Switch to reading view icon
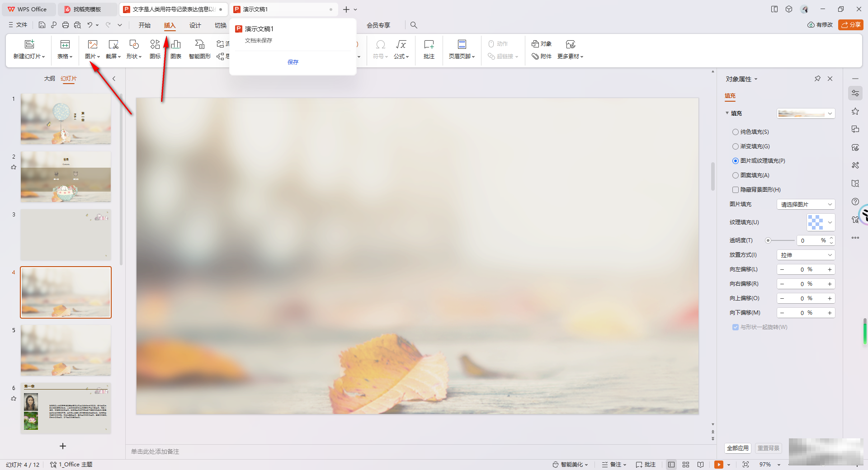This screenshot has width=868, height=470. pos(700,465)
